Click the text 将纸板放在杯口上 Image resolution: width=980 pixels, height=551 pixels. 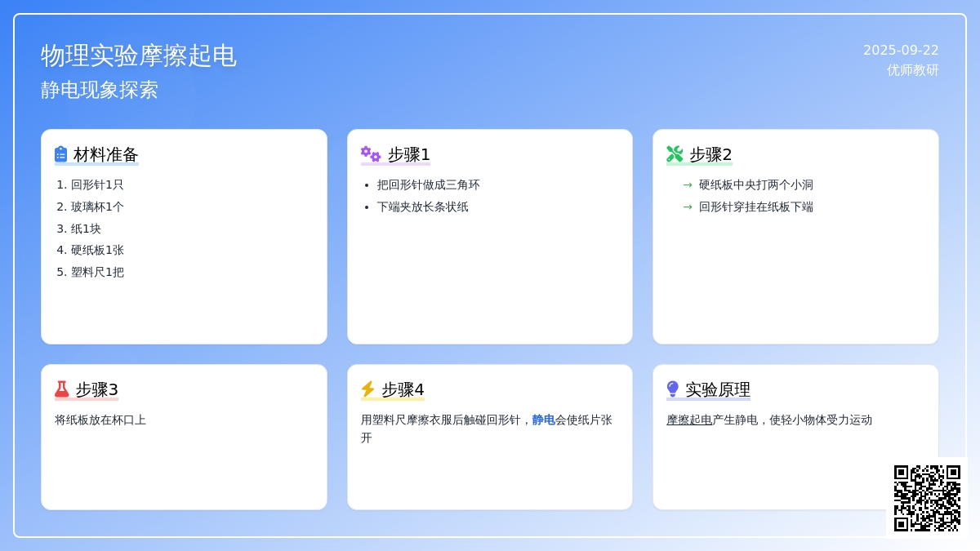(x=100, y=420)
